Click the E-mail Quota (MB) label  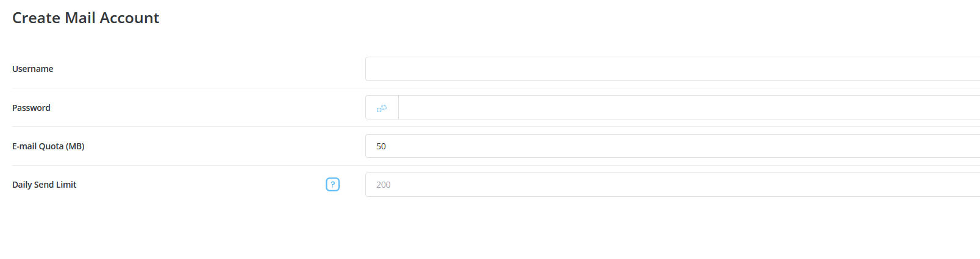(48, 146)
